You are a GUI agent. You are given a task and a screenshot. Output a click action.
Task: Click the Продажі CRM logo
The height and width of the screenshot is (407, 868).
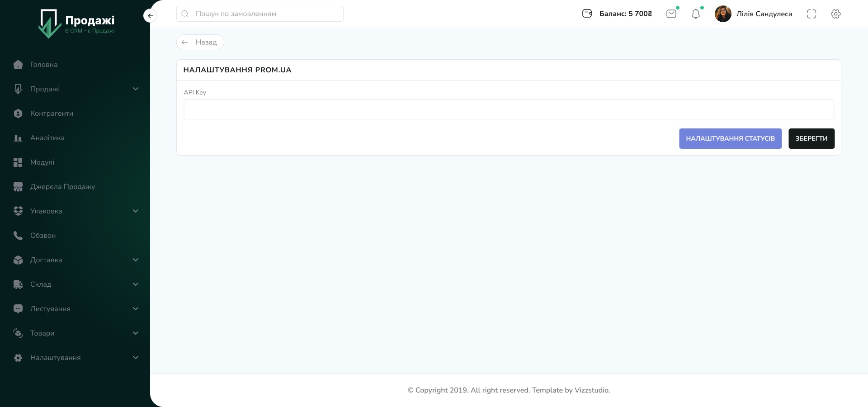click(x=77, y=24)
